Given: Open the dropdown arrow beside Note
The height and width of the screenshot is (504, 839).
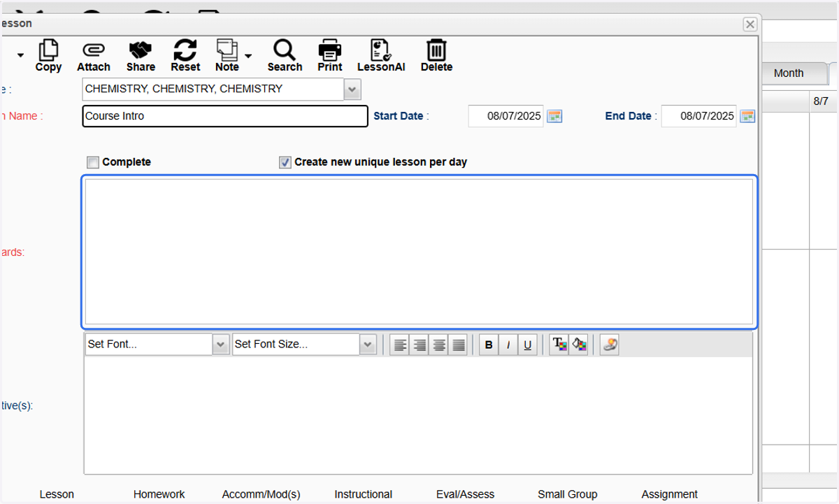Looking at the screenshot, I should pos(248,56).
